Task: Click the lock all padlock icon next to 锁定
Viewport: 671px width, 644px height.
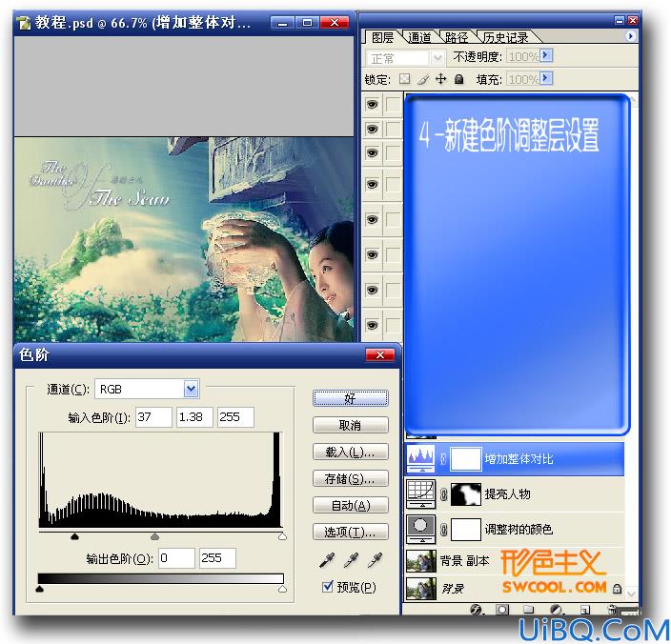Action: point(458,79)
